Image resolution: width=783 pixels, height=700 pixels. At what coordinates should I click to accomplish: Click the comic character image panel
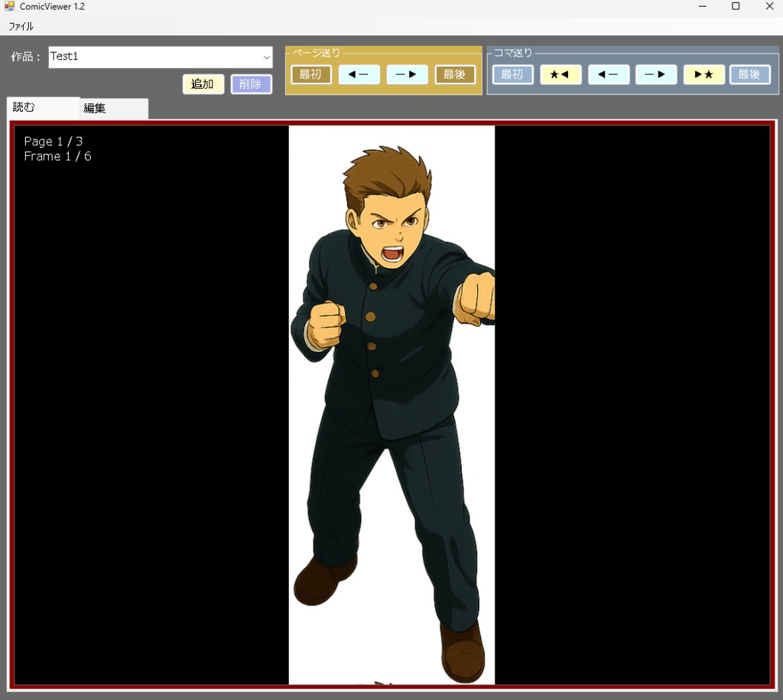click(x=391, y=405)
